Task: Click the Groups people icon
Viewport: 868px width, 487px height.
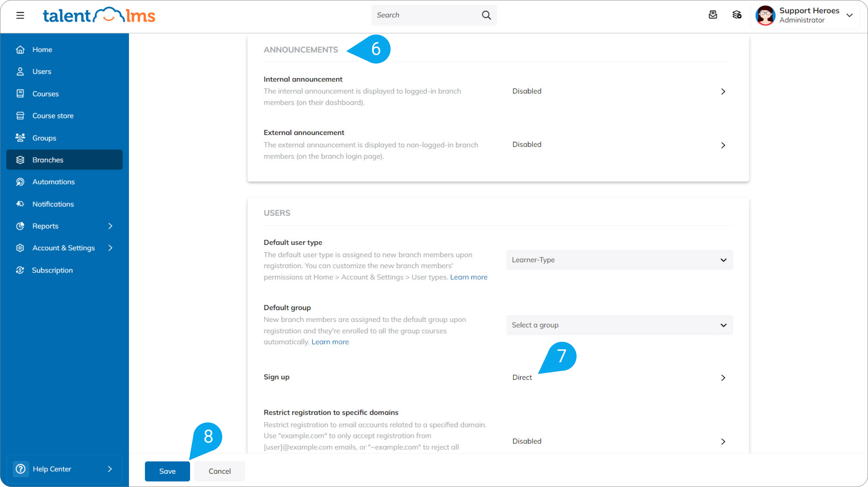Action: click(20, 138)
